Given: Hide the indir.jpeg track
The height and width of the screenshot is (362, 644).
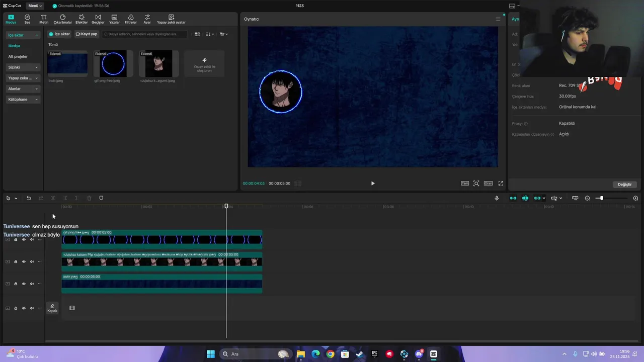Looking at the screenshot, I should (24, 284).
